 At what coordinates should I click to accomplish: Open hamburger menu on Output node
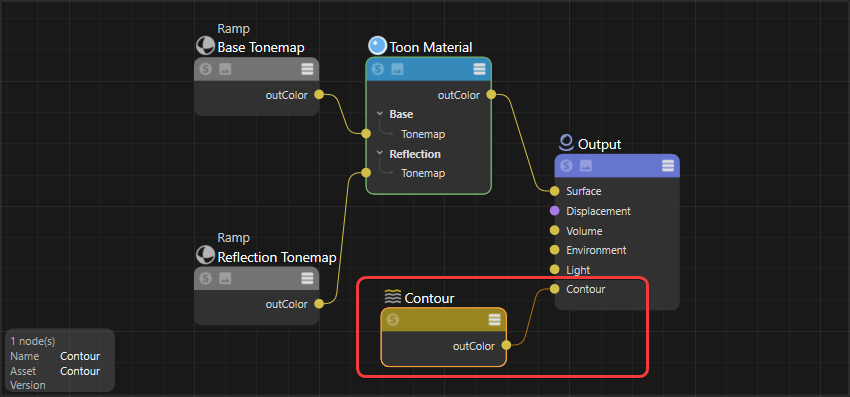click(668, 166)
